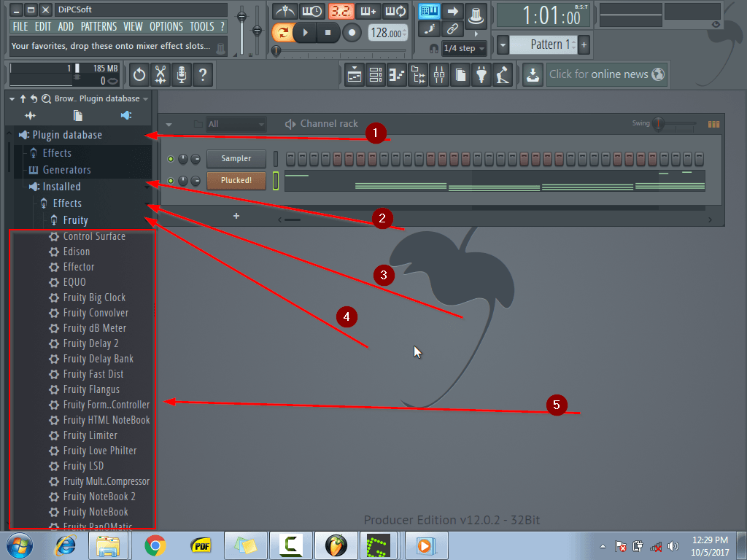Screen dimensions: 747x560
Task: Add a channel with plus button
Action: coord(236,216)
